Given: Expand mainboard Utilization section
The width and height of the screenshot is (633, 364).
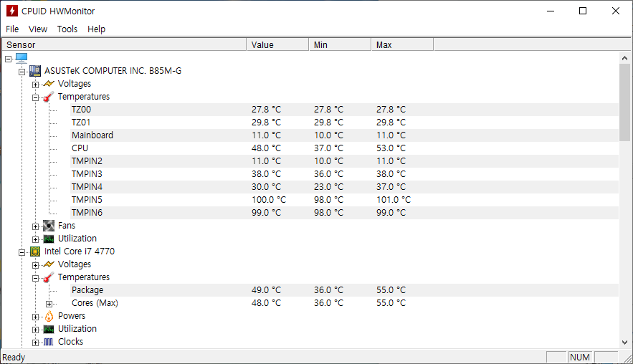Looking at the screenshot, I should click(x=36, y=239).
